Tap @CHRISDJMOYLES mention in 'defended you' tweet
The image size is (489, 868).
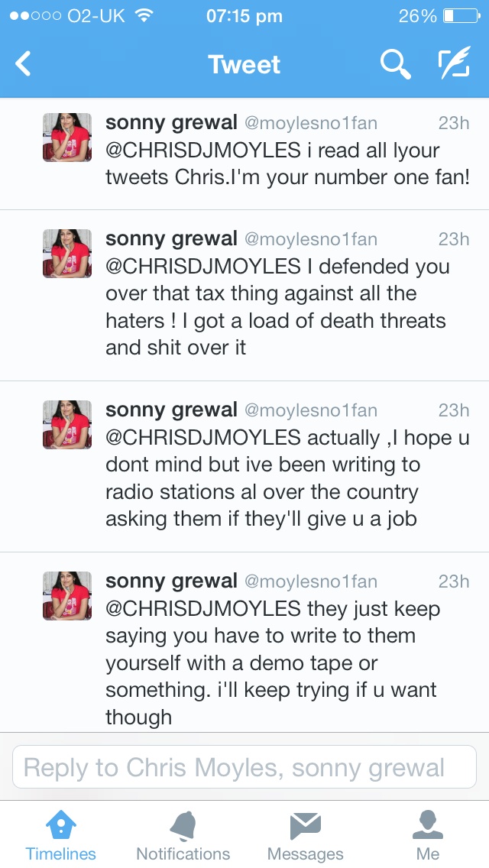coord(203,267)
